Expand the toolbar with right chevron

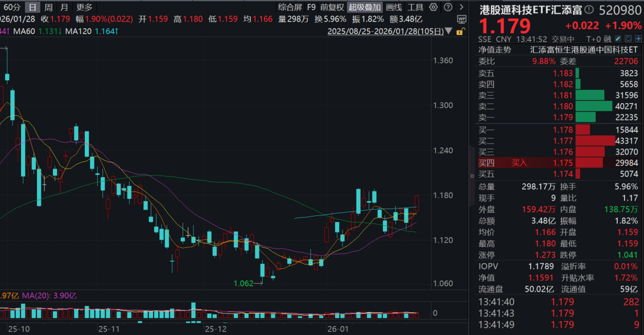click(x=461, y=7)
